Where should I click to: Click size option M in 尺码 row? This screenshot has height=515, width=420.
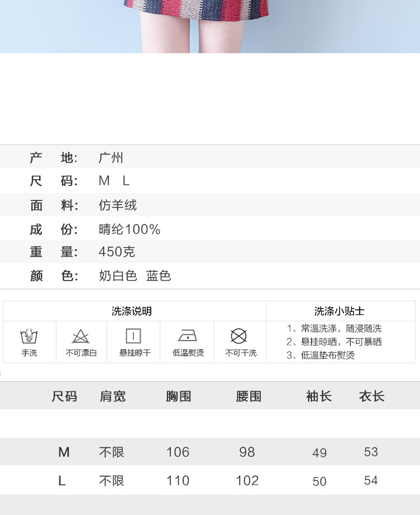click(104, 181)
